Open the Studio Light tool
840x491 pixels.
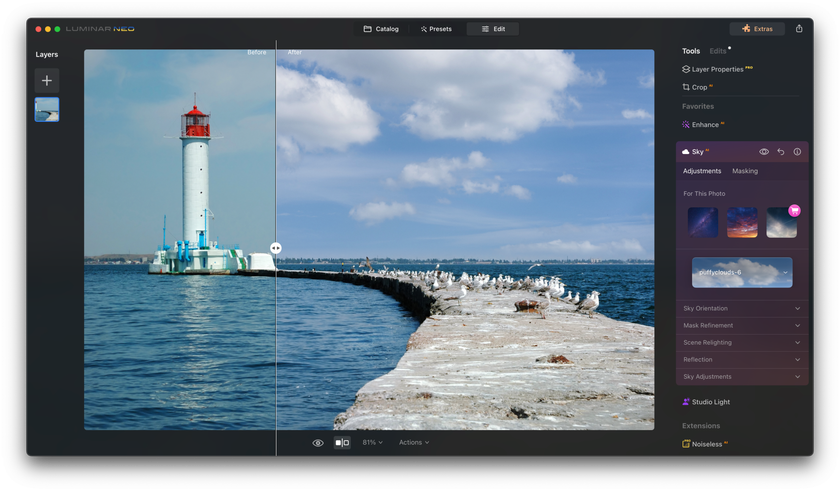click(x=706, y=402)
